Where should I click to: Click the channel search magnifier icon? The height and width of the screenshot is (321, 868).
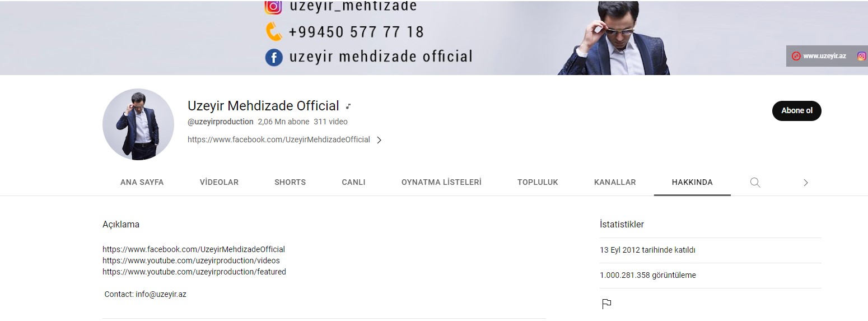click(x=755, y=182)
